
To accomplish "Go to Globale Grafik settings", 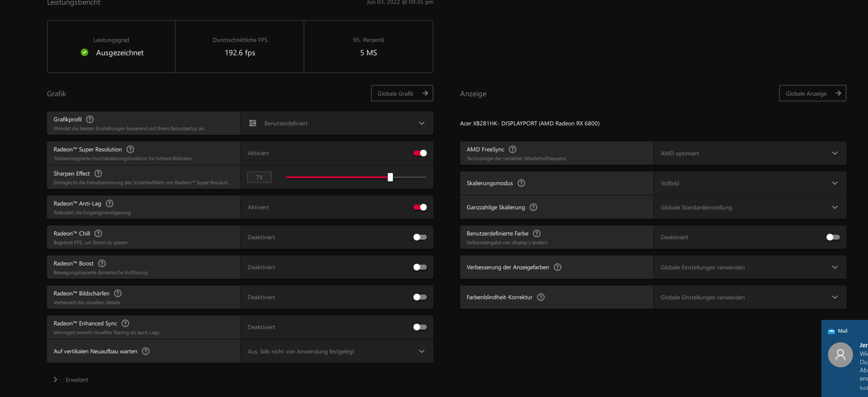I will tap(402, 93).
